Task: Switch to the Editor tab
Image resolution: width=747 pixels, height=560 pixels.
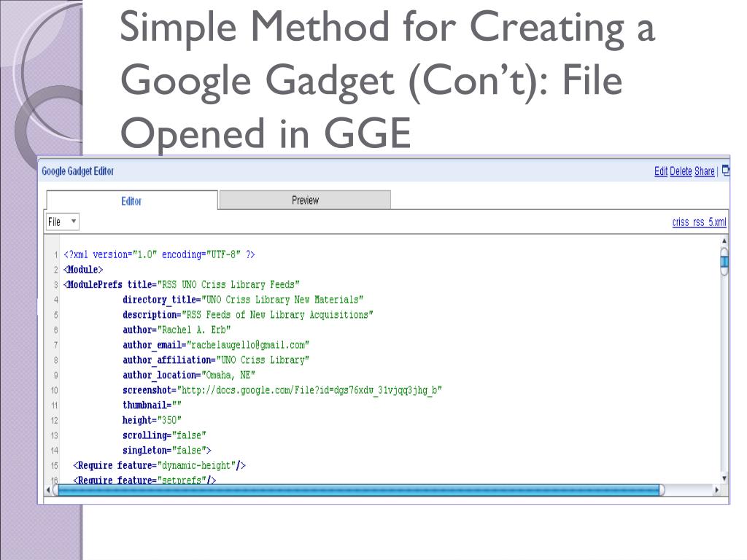Action: tap(132, 201)
